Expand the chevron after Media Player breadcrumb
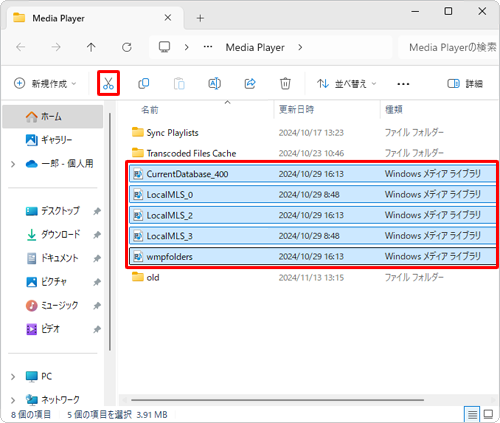 point(300,47)
